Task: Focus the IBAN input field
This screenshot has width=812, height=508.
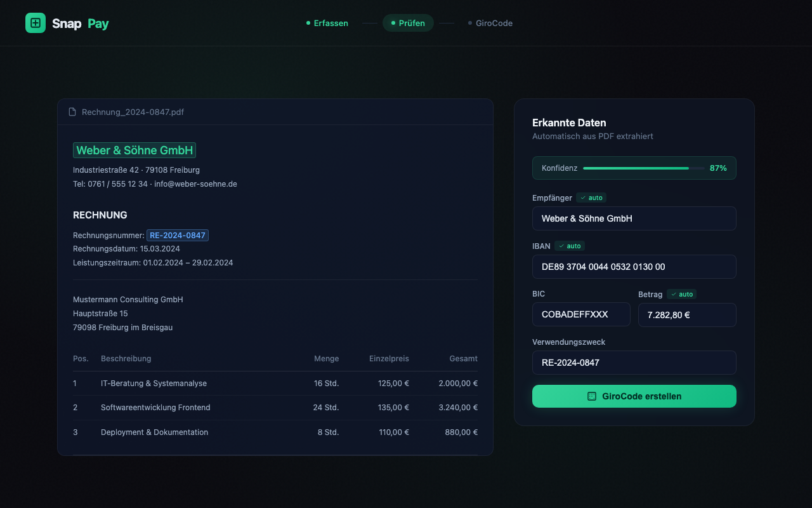Action: [x=634, y=267]
